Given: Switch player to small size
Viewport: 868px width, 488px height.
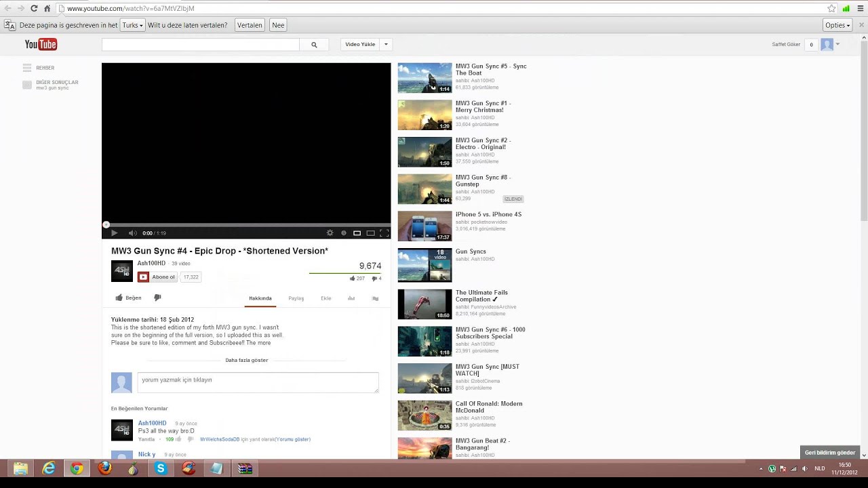Looking at the screenshot, I should point(357,233).
